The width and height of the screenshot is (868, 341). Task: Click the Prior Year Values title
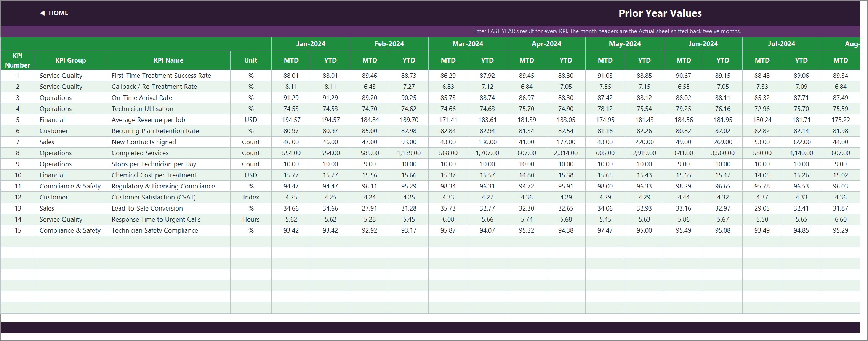(660, 13)
